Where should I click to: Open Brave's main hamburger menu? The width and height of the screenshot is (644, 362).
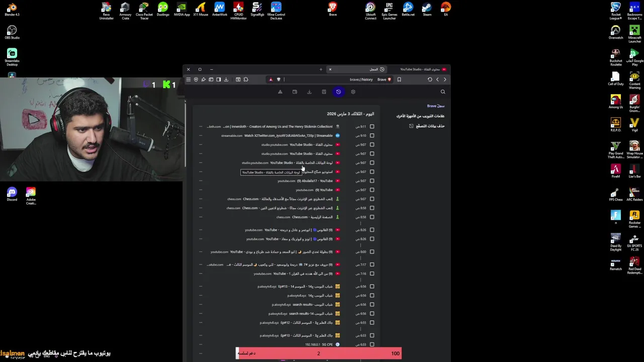click(188, 79)
